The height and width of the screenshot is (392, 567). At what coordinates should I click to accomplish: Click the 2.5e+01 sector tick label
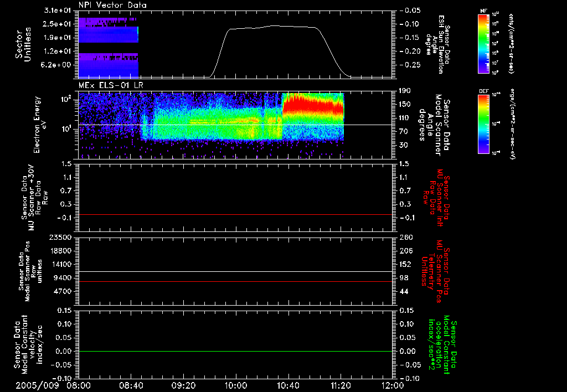click(57, 24)
